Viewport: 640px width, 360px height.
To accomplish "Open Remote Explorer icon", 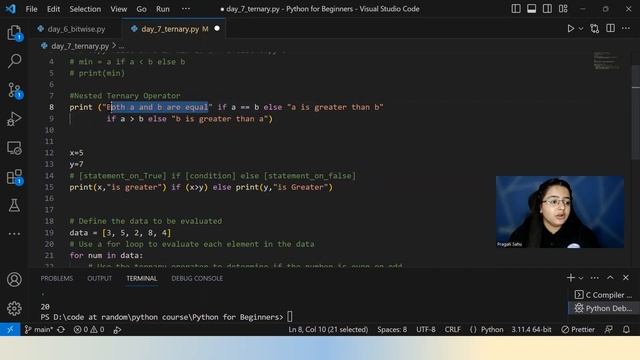I will pyautogui.click(x=14, y=148).
